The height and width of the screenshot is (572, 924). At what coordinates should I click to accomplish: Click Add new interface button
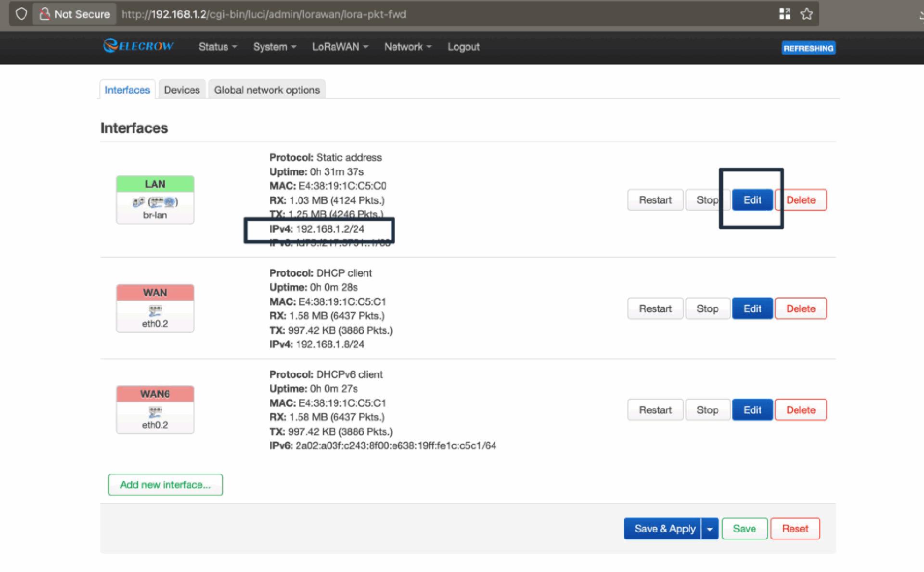(x=166, y=485)
